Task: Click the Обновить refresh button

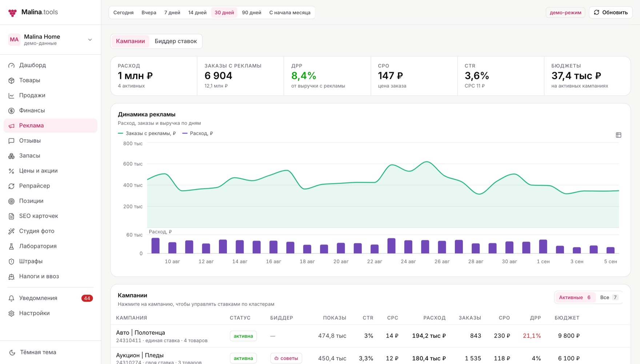Action: [x=611, y=12]
